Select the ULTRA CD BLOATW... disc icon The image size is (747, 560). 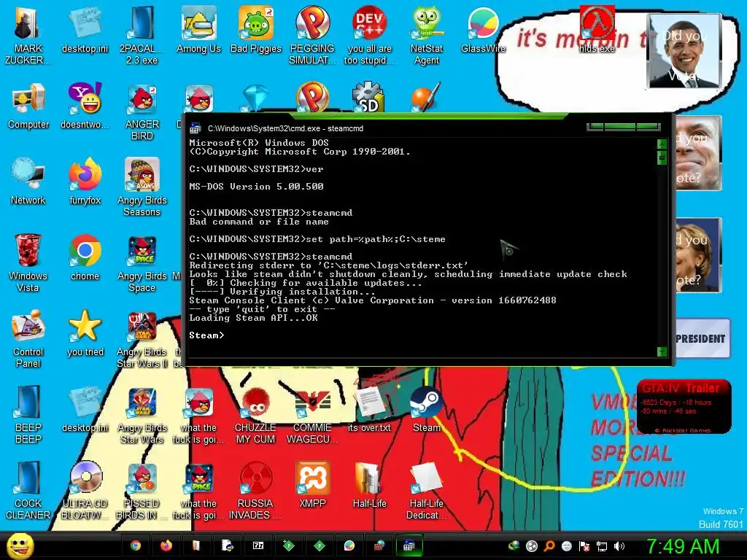[85, 490]
